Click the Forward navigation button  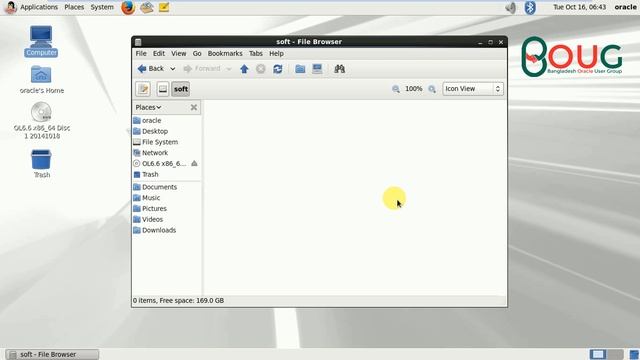pos(202,69)
